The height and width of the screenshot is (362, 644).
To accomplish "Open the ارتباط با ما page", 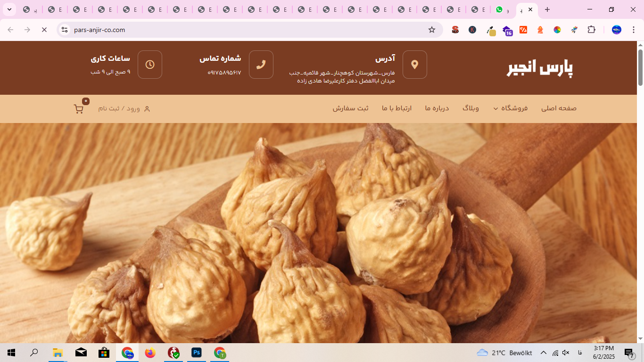I will (x=397, y=108).
